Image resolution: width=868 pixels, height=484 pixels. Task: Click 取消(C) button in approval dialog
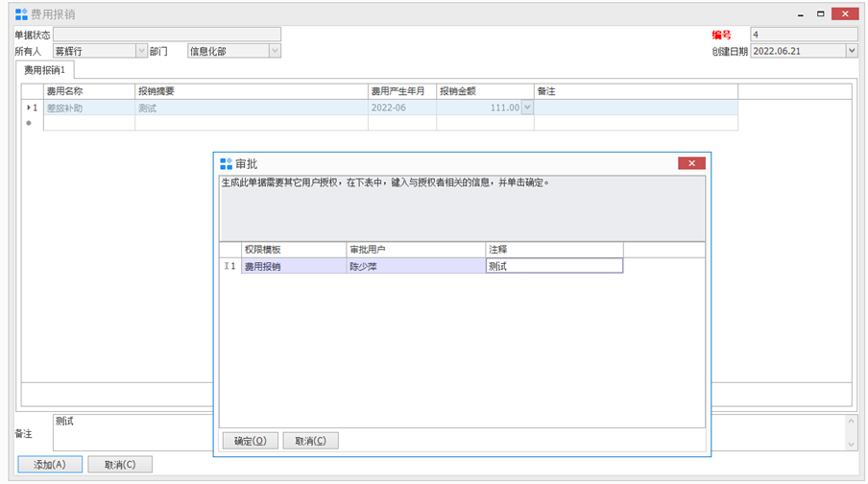310,441
